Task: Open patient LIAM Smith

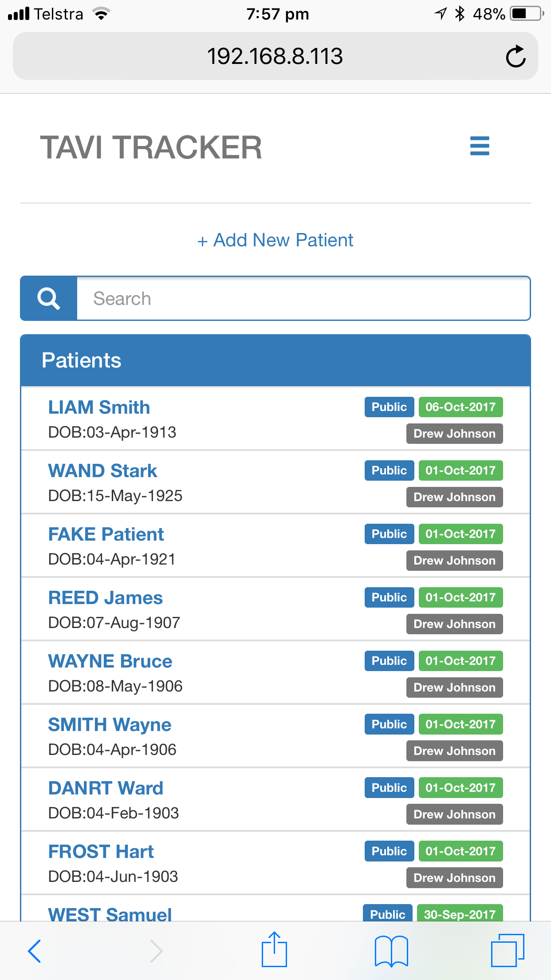Action: click(99, 407)
